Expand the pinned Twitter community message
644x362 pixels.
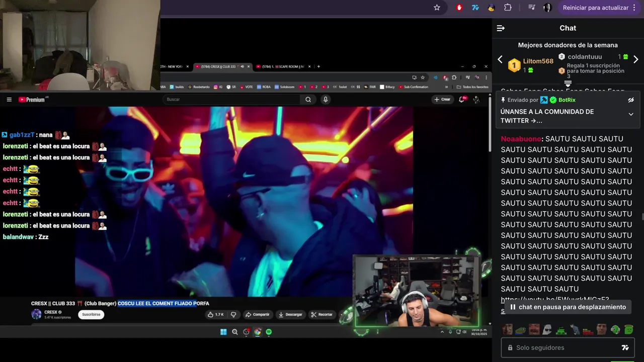click(631, 114)
